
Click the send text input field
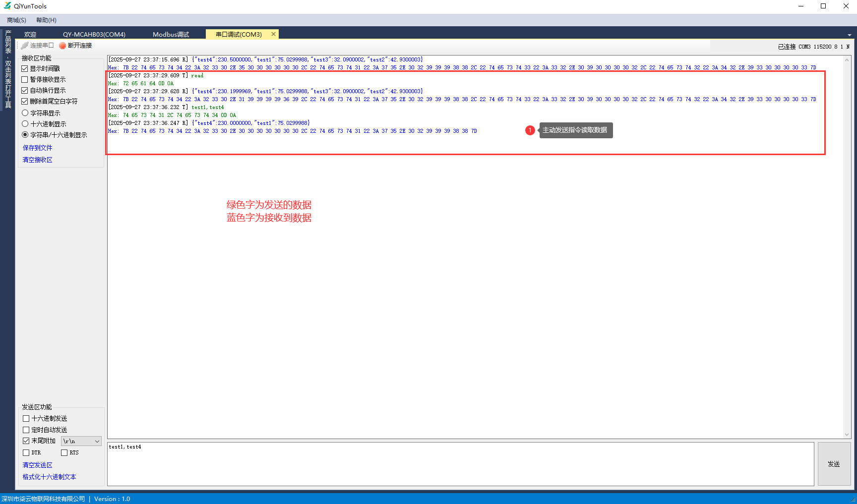pos(460,464)
